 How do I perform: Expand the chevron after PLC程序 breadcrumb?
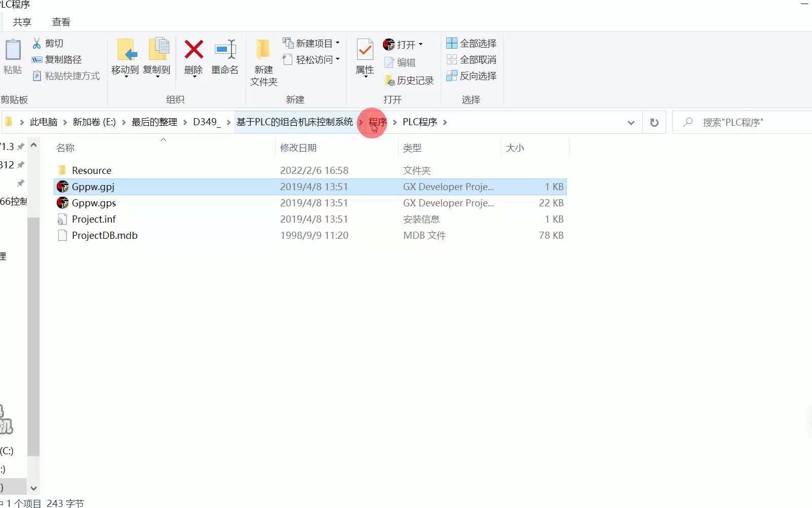tap(445, 122)
